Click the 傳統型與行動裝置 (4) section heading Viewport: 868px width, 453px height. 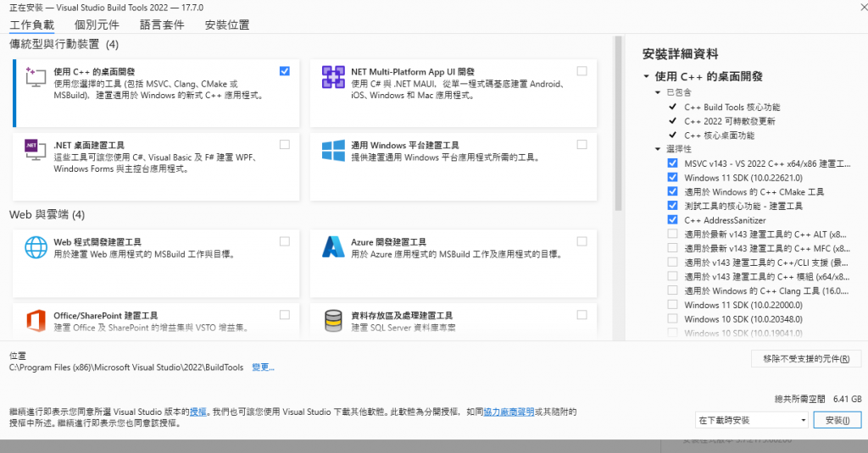(x=64, y=44)
